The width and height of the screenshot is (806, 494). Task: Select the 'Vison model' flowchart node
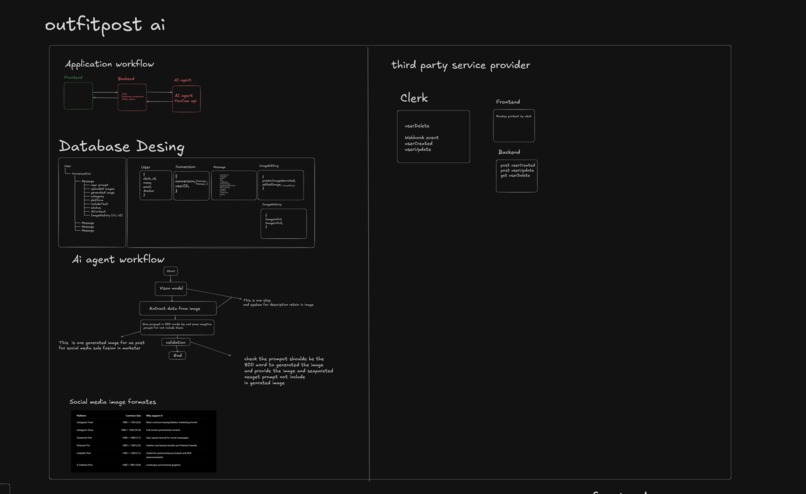171,288
